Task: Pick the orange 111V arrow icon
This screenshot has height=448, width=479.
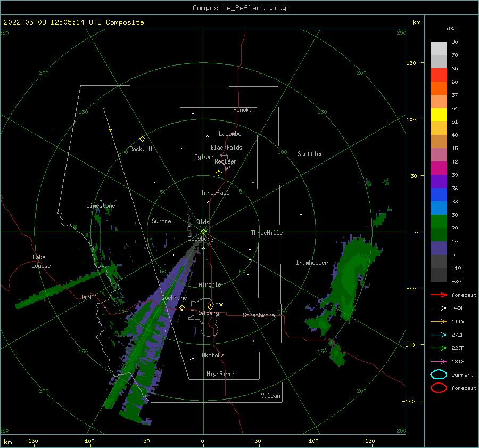Action: pos(439,321)
